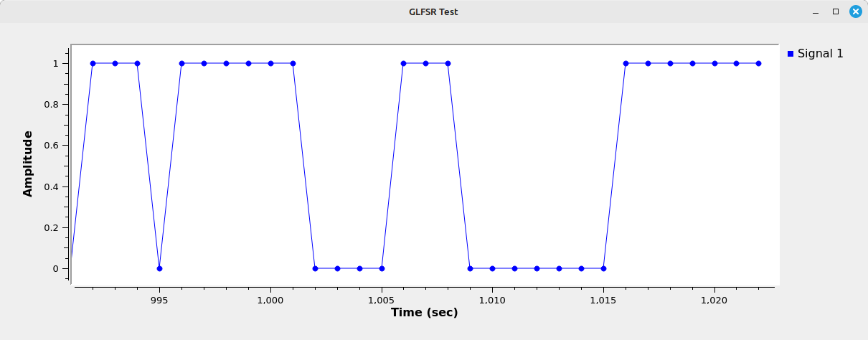Select the zero-amplitude data point at time 995
The image size is (868, 340).
coord(159,268)
